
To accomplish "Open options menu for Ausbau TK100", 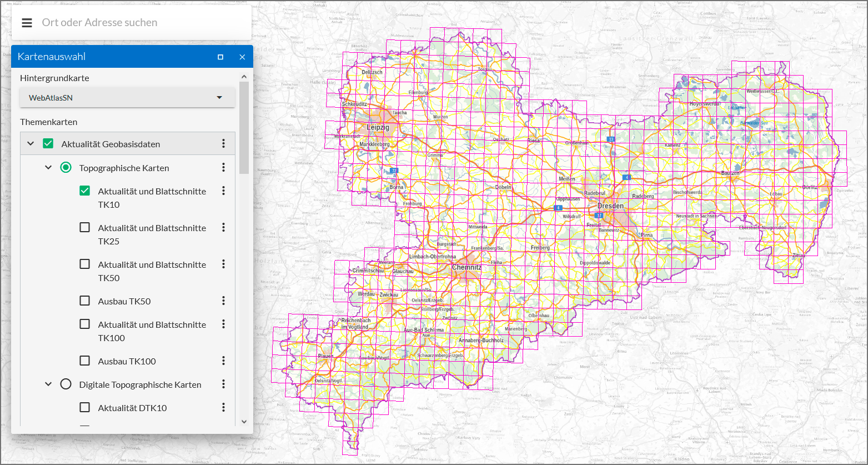I will 223,361.
